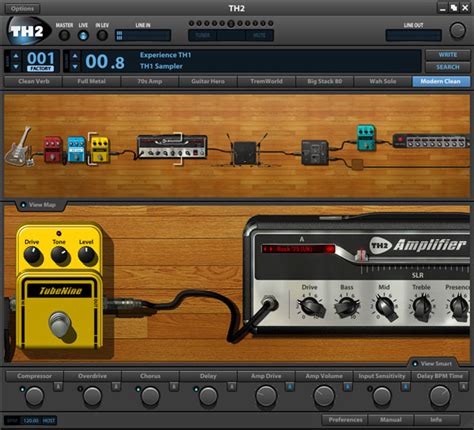474x430 pixels.
Task: Select the teal pedal in the signal chain
Action: [366, 138]
